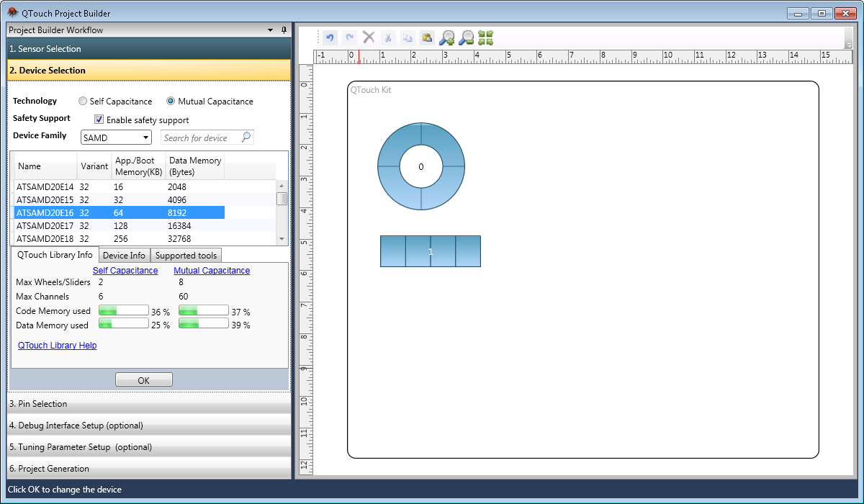The height and width of the screenshot is (504, 864).
Task: Expand the 6. Project Generation step
Action: click(148, 469)
